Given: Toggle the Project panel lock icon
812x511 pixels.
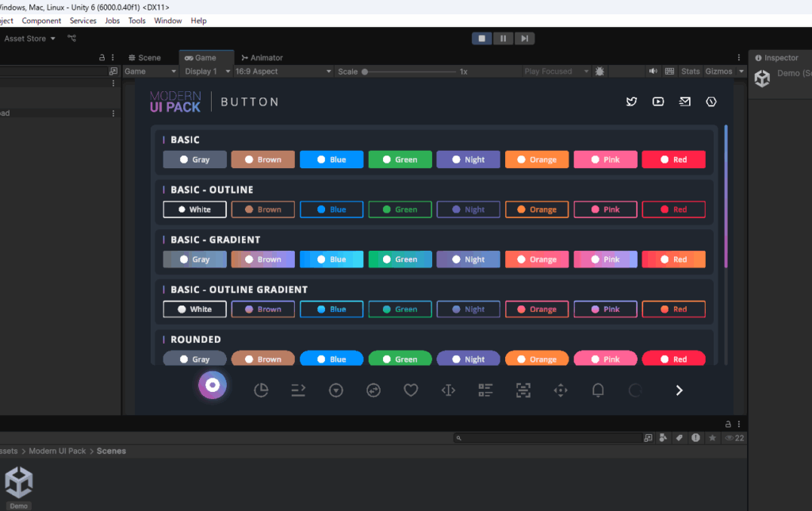Looking at the screenshot, I should pos(728,424).
